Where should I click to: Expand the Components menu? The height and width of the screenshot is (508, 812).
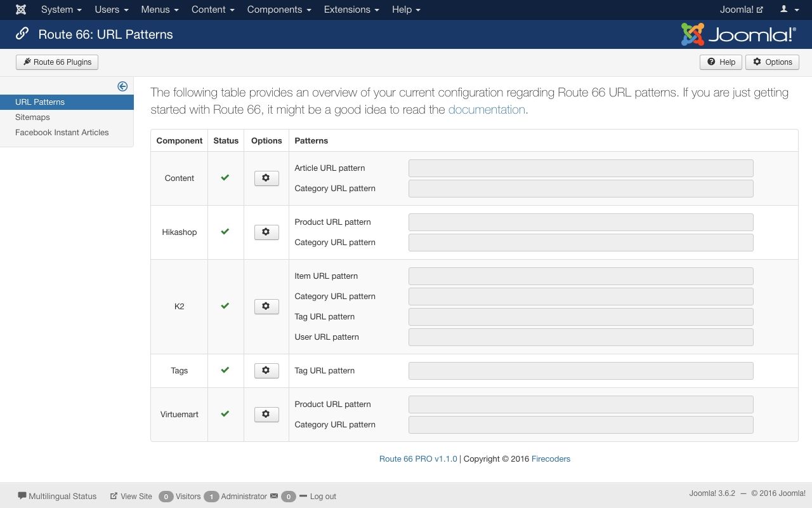tap(279, 10)
